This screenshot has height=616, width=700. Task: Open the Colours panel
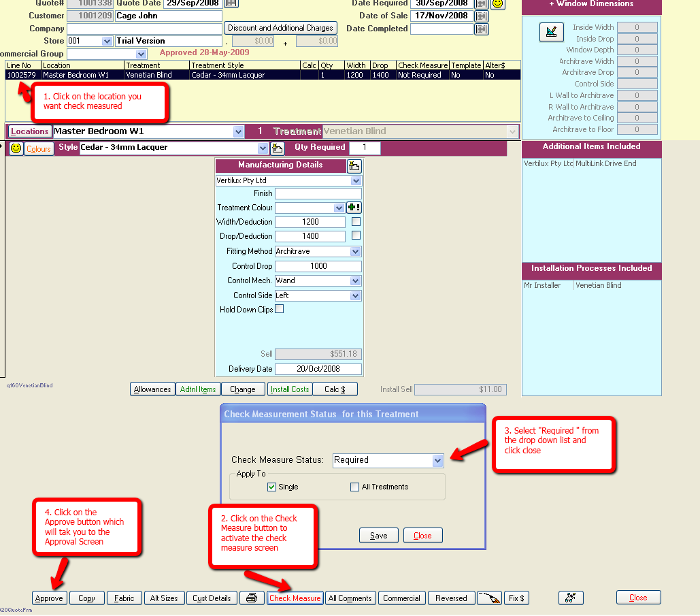pyautogui.click(x=39, y=148)
